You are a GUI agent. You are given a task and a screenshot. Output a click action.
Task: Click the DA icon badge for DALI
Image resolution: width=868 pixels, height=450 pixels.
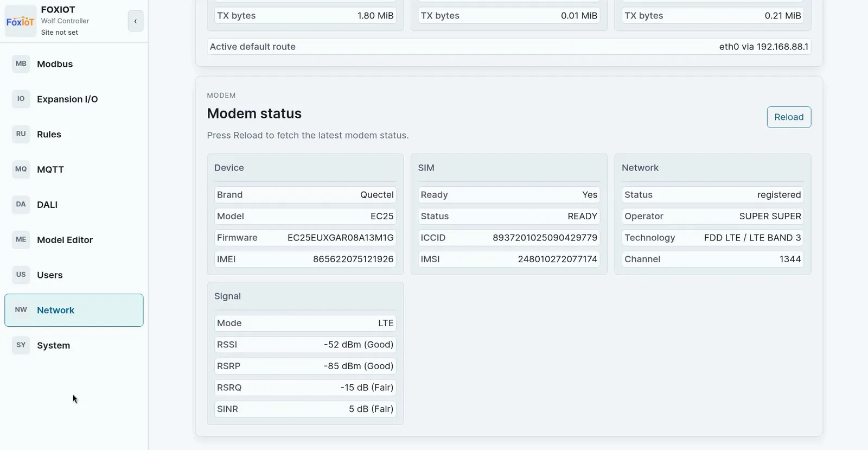click(21, 205)
